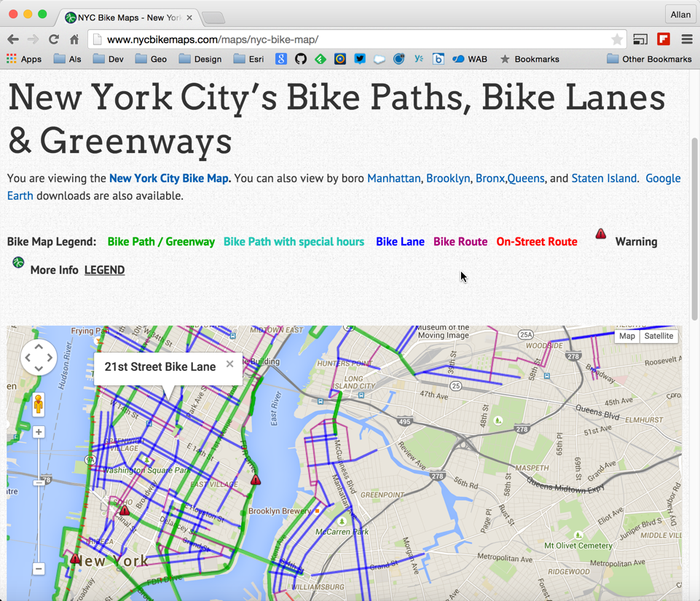
Task: Close the NYC Bike Maps tab
Action: (x=189, y=17)
